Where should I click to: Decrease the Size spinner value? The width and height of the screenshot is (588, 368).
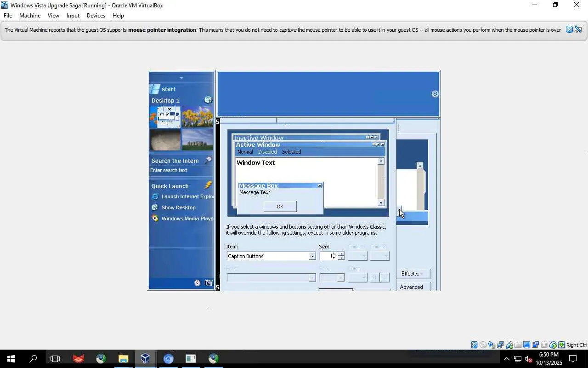point(341,258)
